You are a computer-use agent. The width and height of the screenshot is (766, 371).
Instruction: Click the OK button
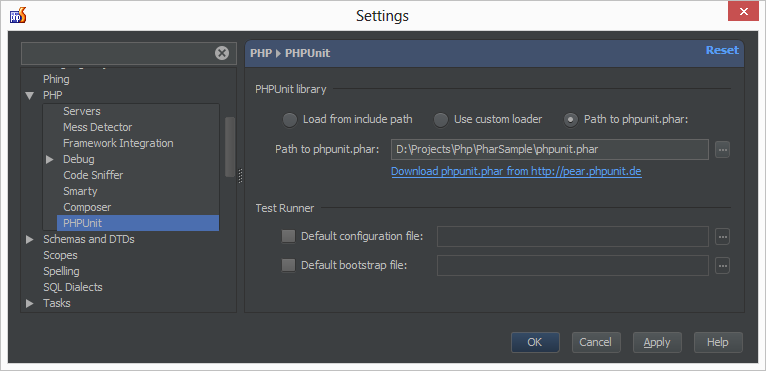(535, 342)
